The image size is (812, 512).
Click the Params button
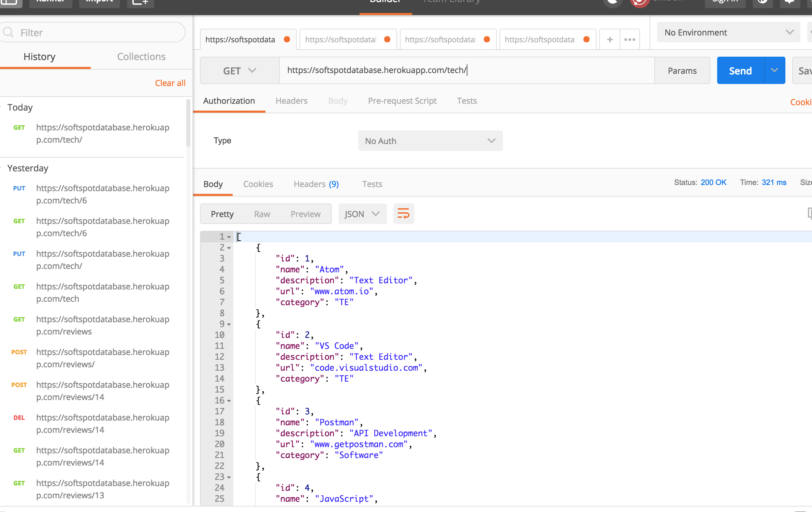click(682, 71)
